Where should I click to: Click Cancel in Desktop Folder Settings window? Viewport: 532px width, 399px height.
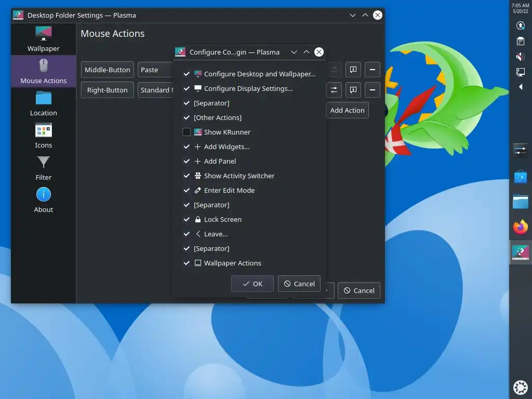point(359,290)
